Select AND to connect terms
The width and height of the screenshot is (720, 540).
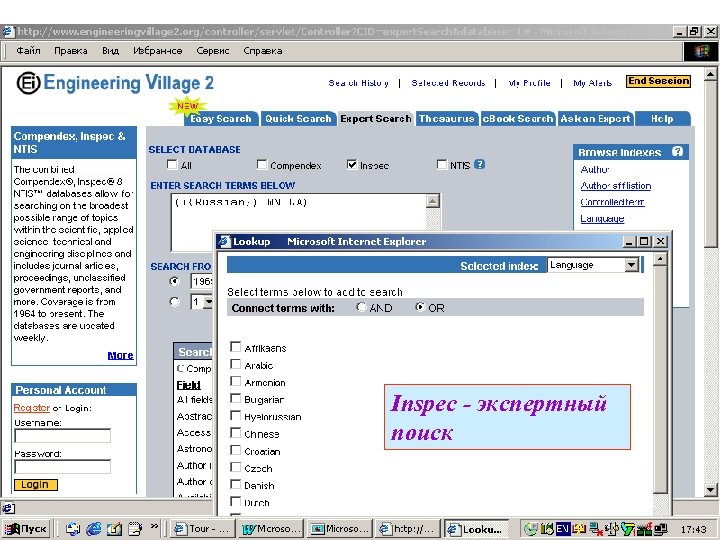[361, 307]
